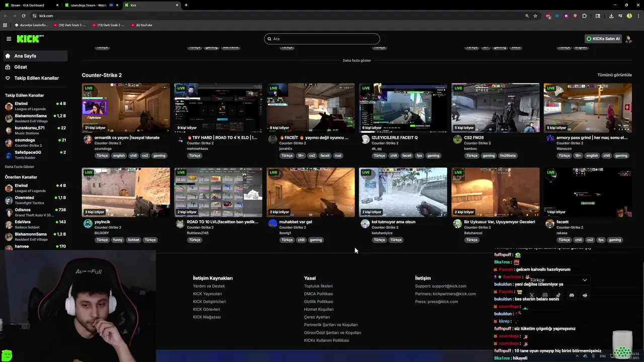
Task: Open a new browser tab
Action: click(x=186, y=5)
